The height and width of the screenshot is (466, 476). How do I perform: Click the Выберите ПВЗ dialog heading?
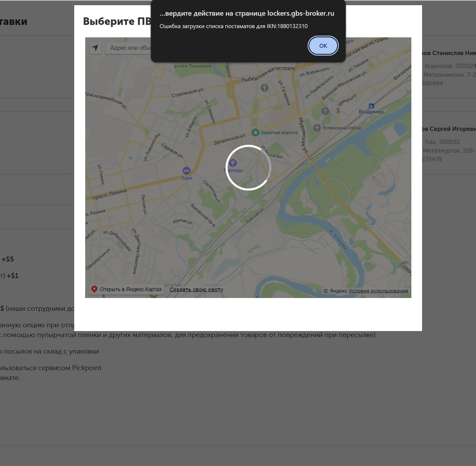pos(117,21)
